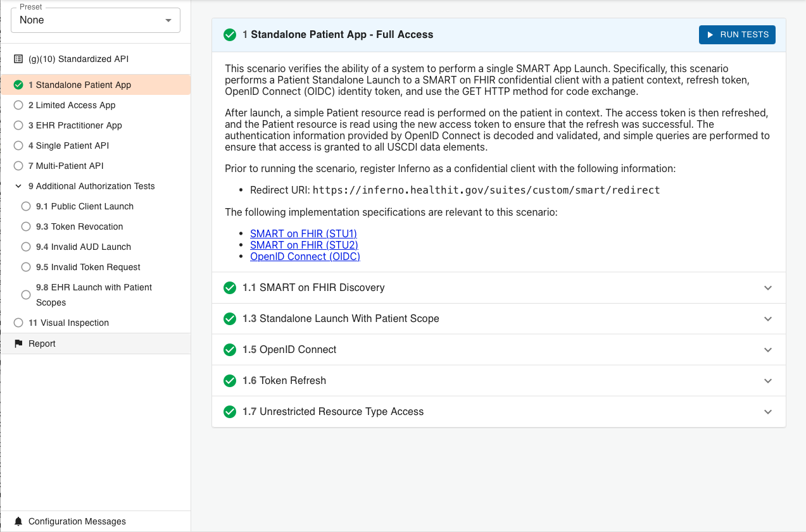Open the (g)(10) Standardized API suite overview

click(95, 59)
